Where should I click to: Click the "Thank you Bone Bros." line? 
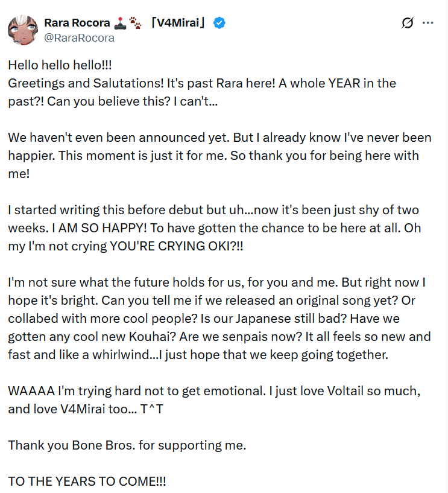127,445
